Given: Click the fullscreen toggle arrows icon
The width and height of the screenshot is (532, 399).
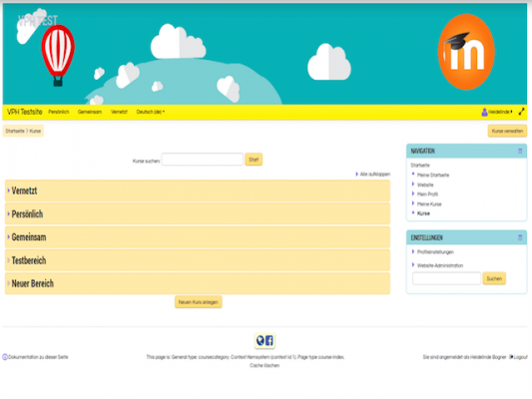Looking at the screenshot, I should [x=521, y=112].
